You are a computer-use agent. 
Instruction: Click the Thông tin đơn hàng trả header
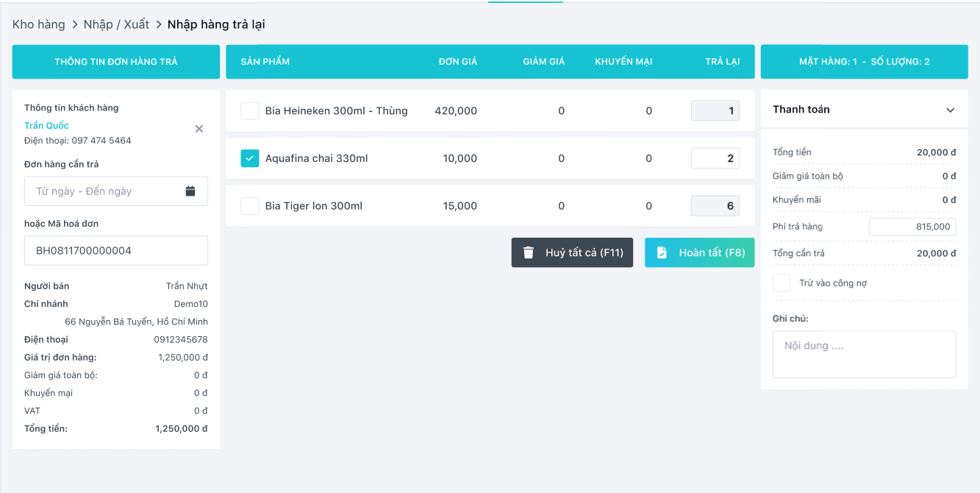click(116, 62)
